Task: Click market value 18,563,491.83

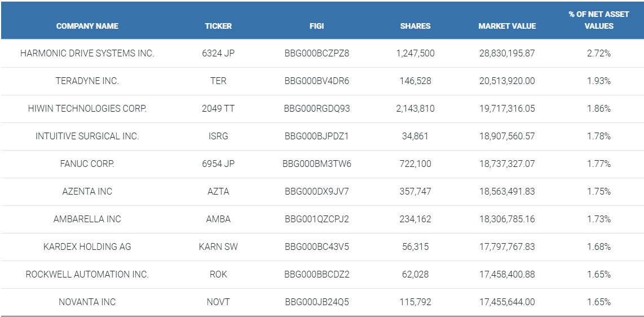Action: [x=507, y=191]
